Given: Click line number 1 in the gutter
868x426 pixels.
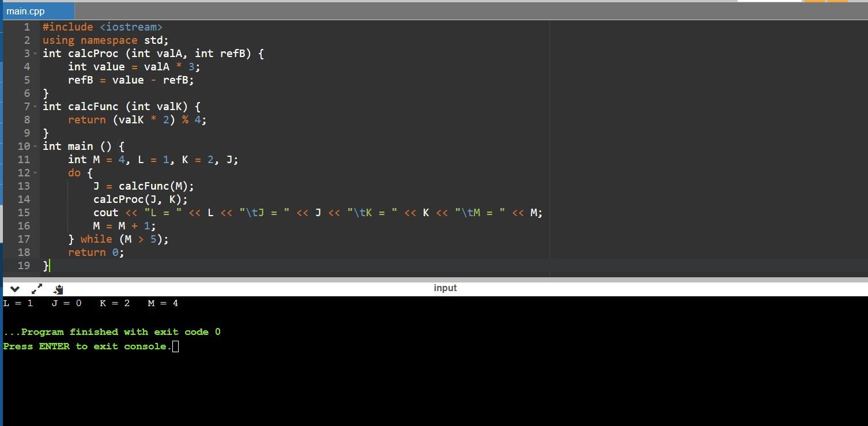Looking at the screenshot, I should point(27,27).
